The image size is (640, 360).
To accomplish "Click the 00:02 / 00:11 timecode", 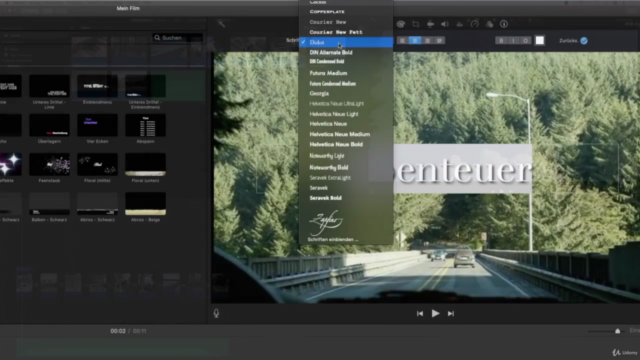I will click(128, 331).
